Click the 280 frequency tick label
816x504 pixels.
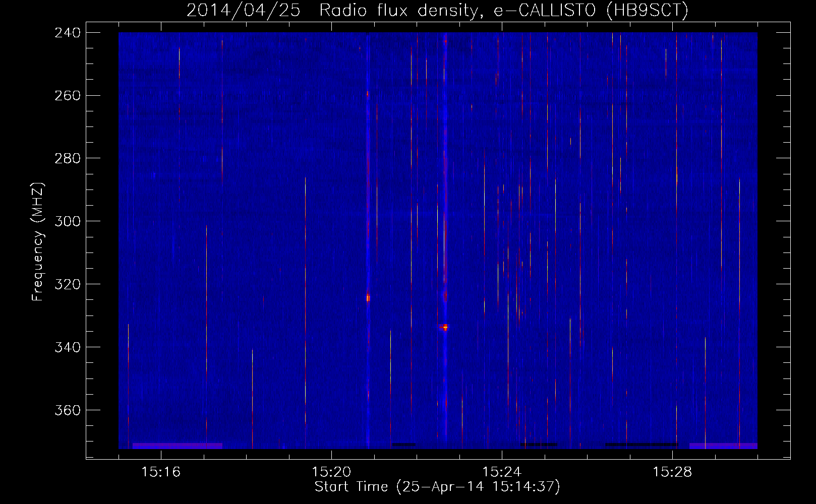coord(67,159)
